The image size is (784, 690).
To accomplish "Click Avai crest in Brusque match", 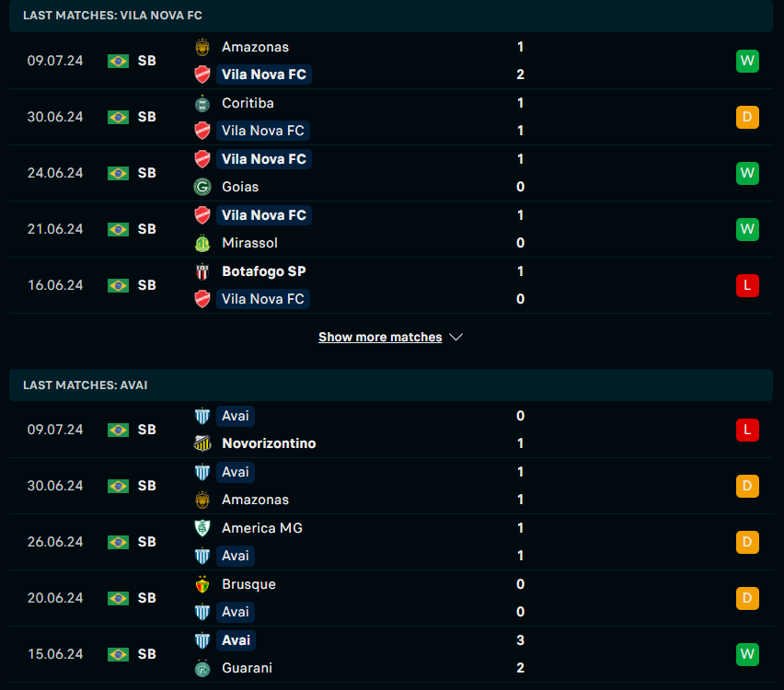I will 202,612.
